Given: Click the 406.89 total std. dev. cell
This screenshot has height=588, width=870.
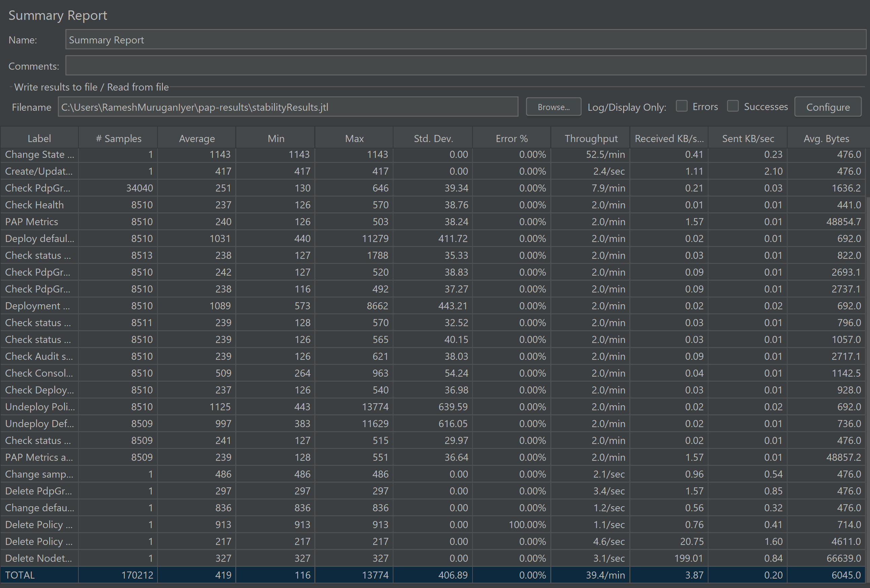Looking at the screenshot, I should (433, 575).
